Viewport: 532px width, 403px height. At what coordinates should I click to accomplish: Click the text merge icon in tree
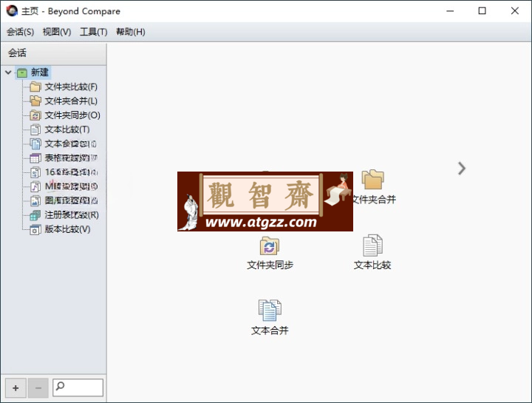[35, 144]
